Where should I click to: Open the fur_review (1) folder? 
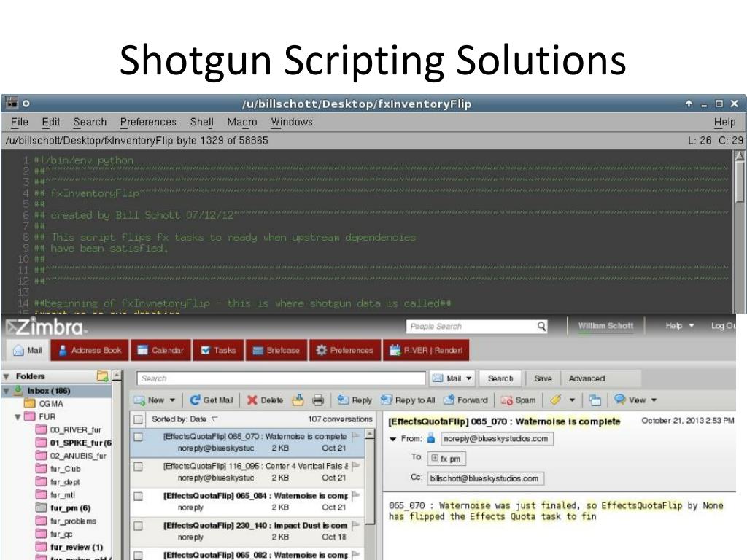point(76,547)
